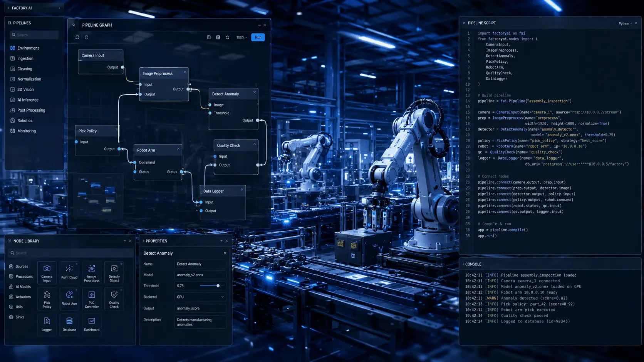The width and height of the screenshot is (644, 362).
Task: Edit the Description field in Properties
Action: click(200, 322)
